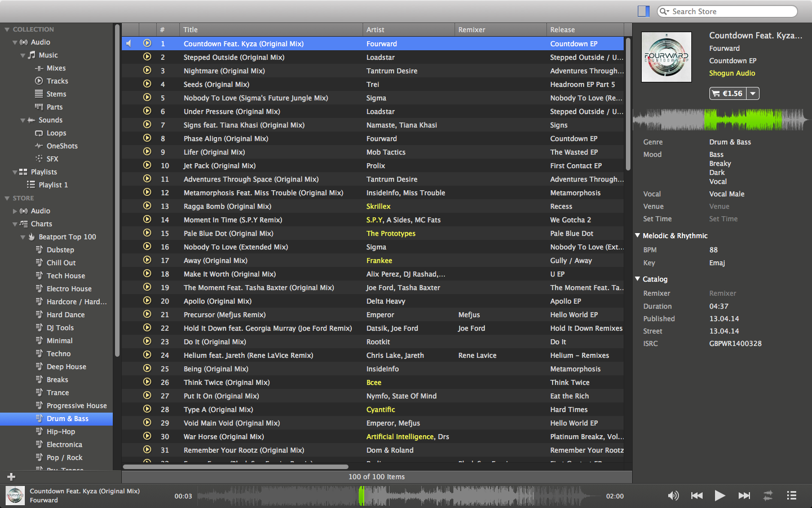Open the Shogun Audio label link

732,73
